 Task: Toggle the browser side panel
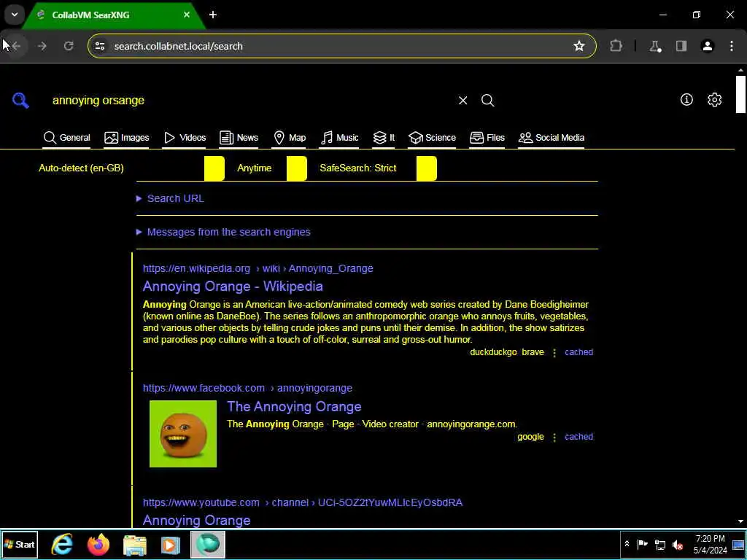pos(681,46)
